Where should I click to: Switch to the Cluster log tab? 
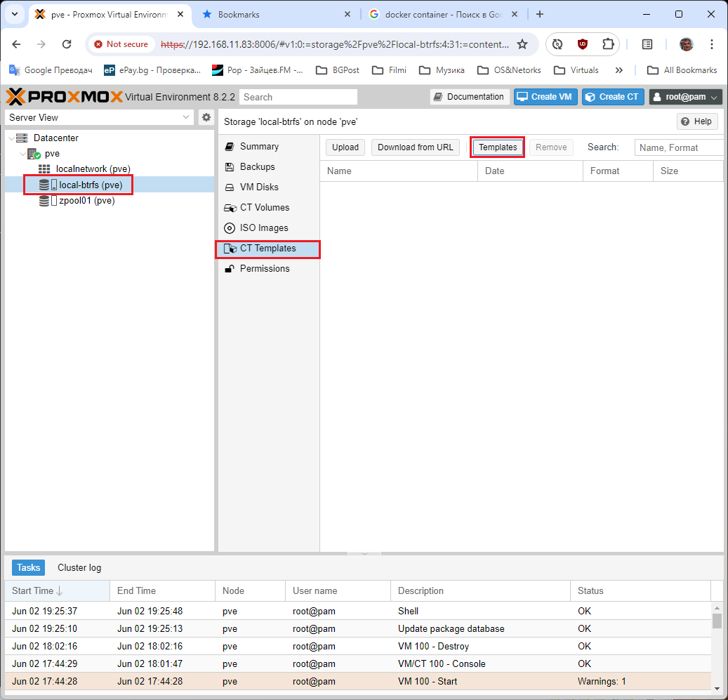79,567
